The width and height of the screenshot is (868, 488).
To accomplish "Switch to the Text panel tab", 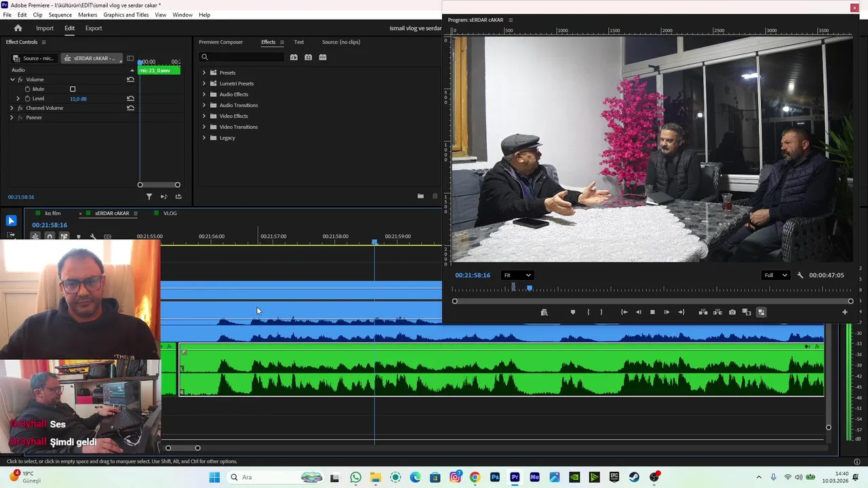I will point(299,42).
